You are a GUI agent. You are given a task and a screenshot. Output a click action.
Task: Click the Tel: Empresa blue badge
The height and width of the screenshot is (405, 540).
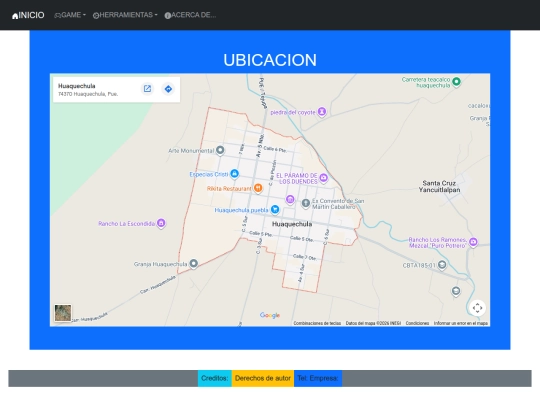coord(318,378)
